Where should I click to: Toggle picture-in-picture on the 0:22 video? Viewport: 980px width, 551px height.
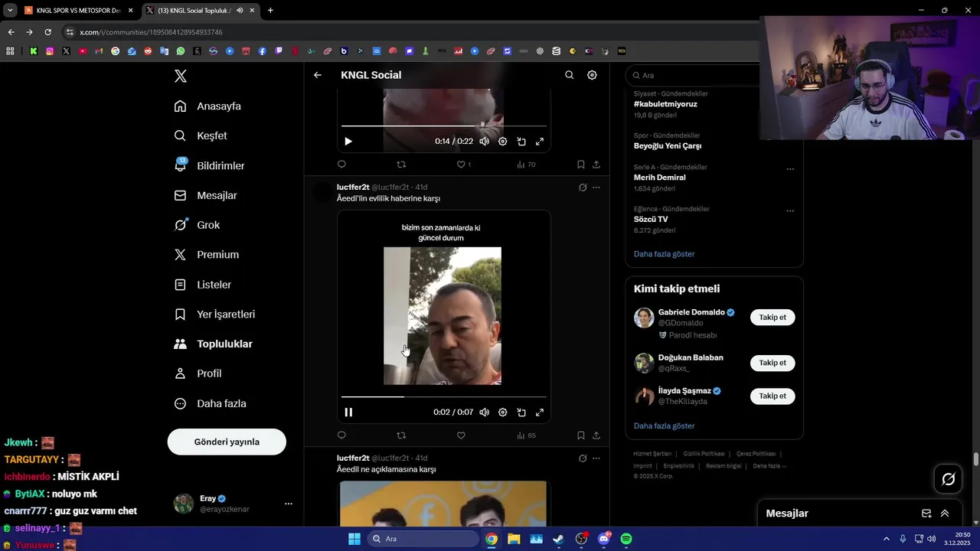tap(521, 142)
